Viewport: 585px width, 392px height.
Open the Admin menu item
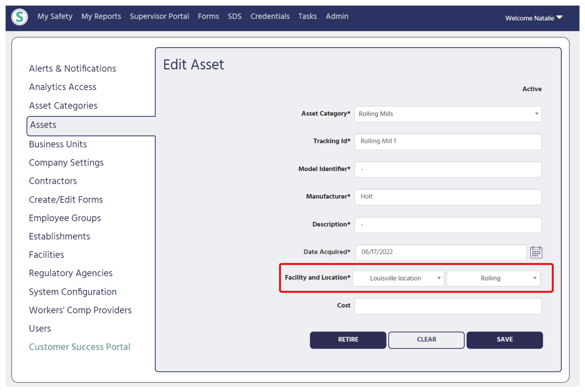[x=337, y=16]
